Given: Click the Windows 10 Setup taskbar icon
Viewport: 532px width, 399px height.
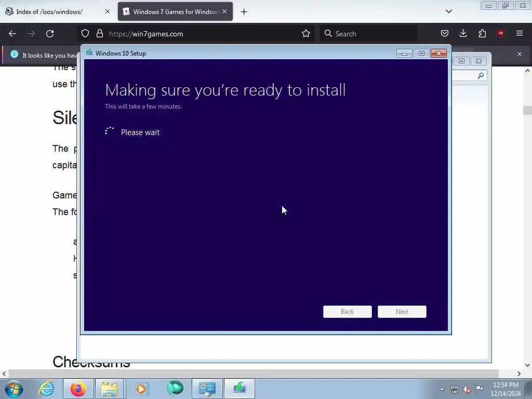Looking at the screenshot, I should point(239,389).
